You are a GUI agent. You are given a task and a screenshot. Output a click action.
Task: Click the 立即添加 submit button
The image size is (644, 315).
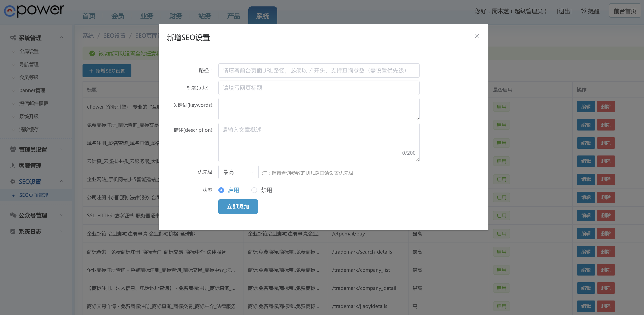[238, 207]
